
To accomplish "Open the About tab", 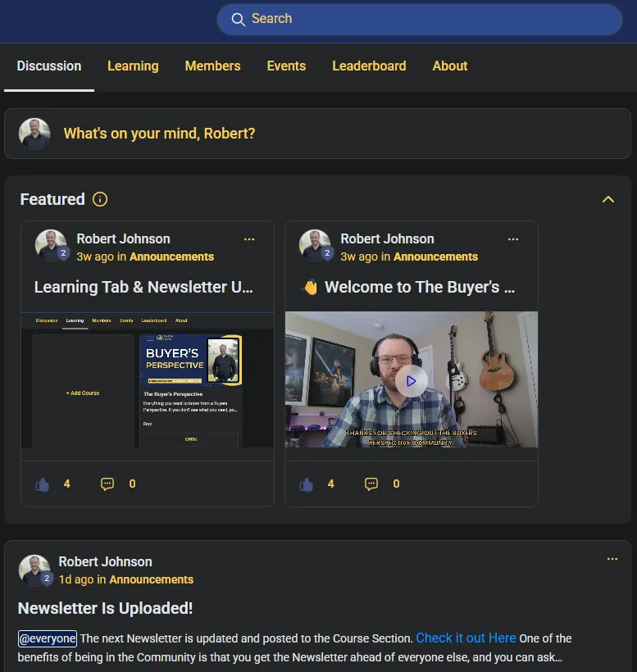I will [450, 66].
